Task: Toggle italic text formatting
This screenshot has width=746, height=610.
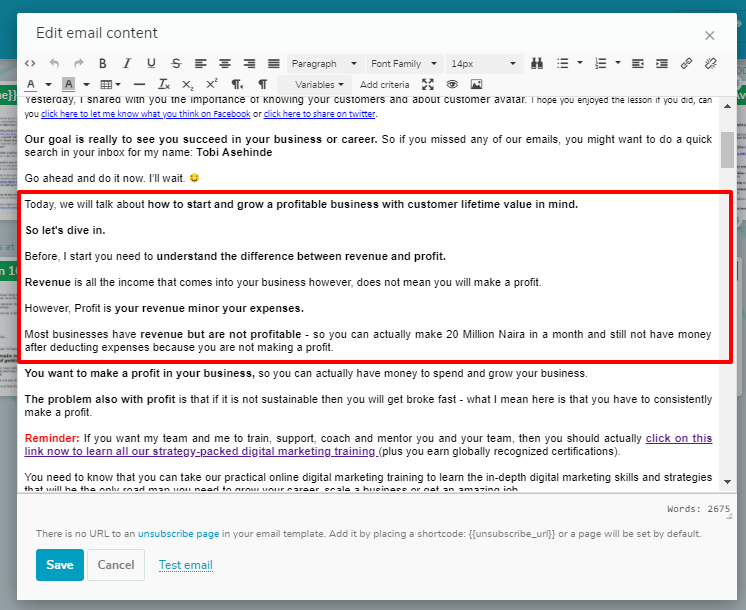Action: [x=128, y=63]
